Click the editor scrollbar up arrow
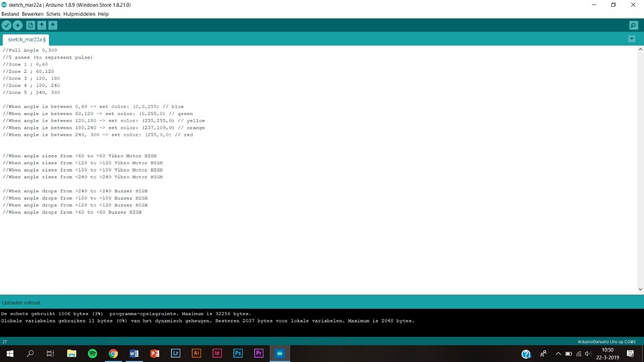 point(640,49)
